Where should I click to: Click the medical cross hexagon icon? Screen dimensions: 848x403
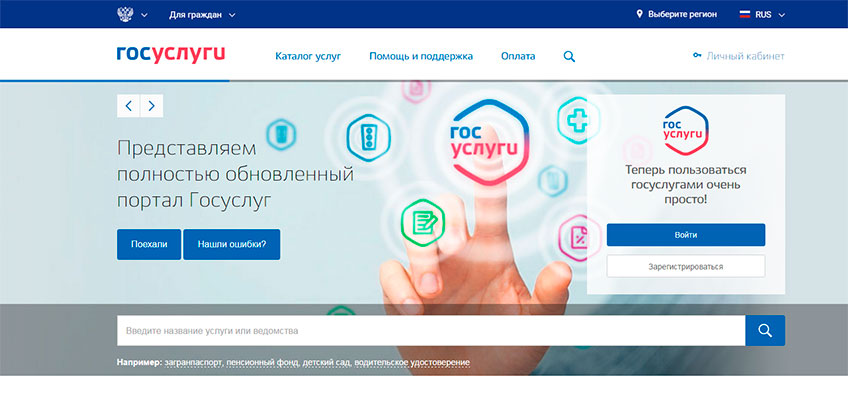click(577, 120)
